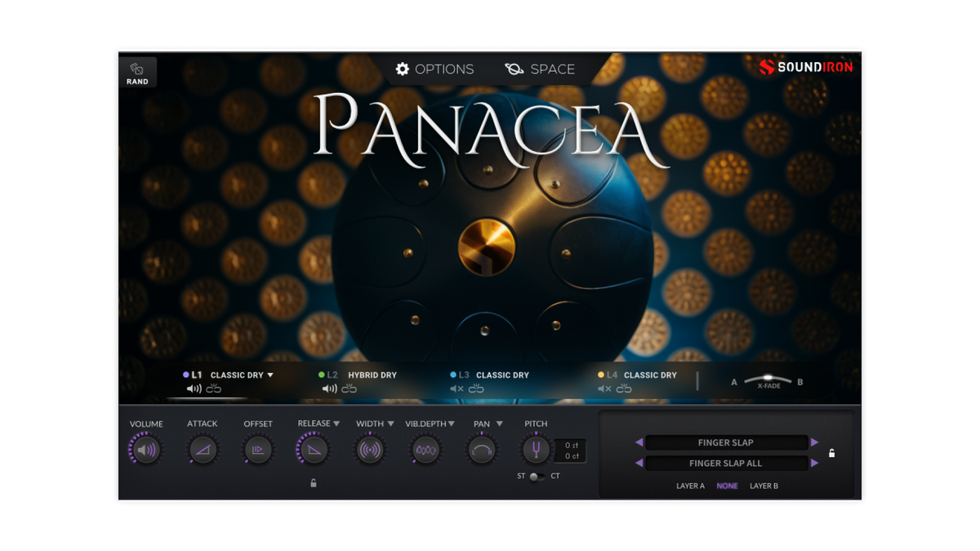Click the Release knob
Viewport: 980px width, 551px height.
coord(314,450)
